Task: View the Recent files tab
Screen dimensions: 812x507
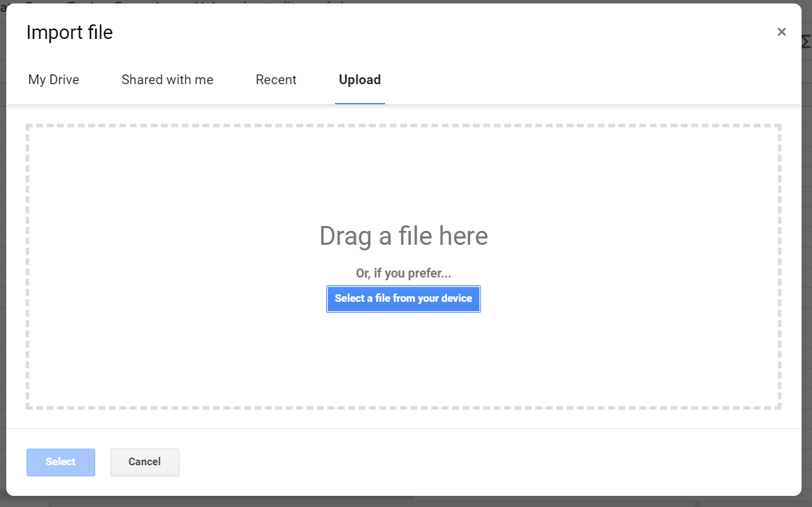Action: (x=276, y=79)
